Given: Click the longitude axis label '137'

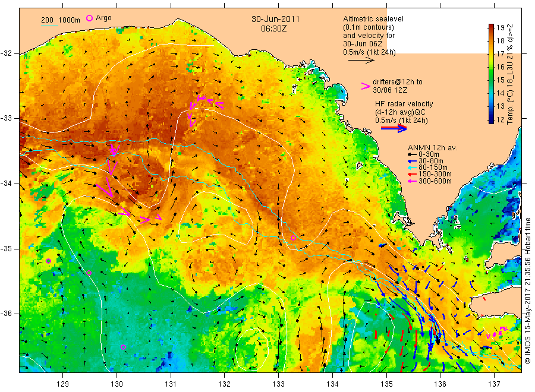Looking at the screenshot, I should pos(495,384).
